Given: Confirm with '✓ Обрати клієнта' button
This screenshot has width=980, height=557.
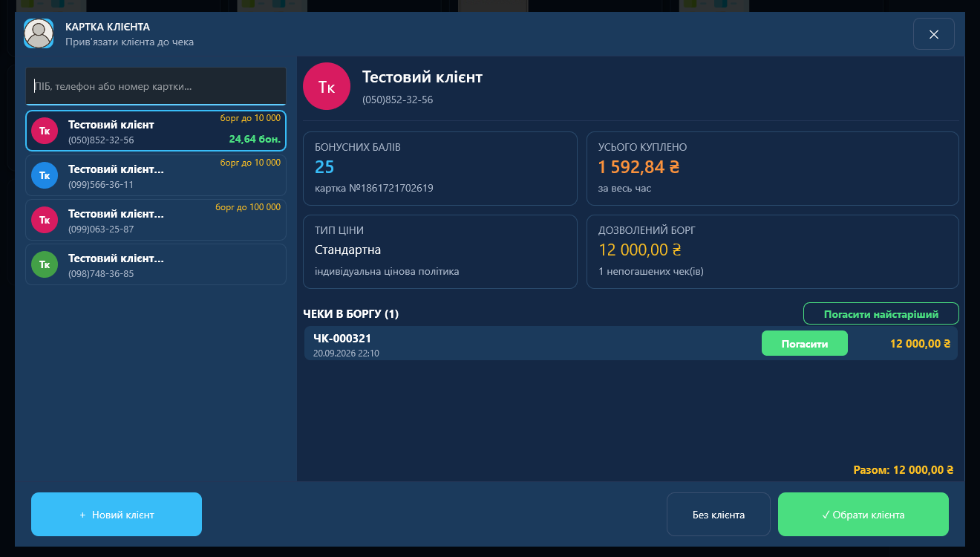Looking at the screenshot, I should click(x=863, y=514).
